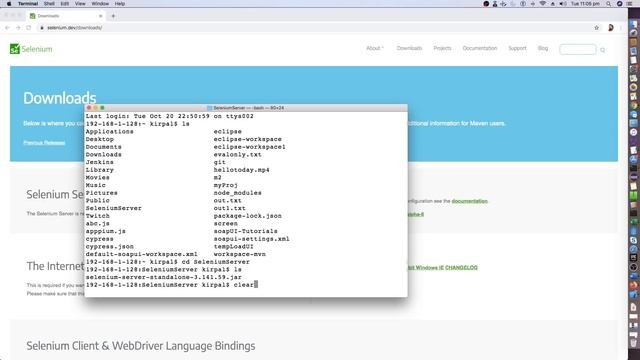
Task: Zoom the SeleniumServer terminal window
Action: pos(102,108)
